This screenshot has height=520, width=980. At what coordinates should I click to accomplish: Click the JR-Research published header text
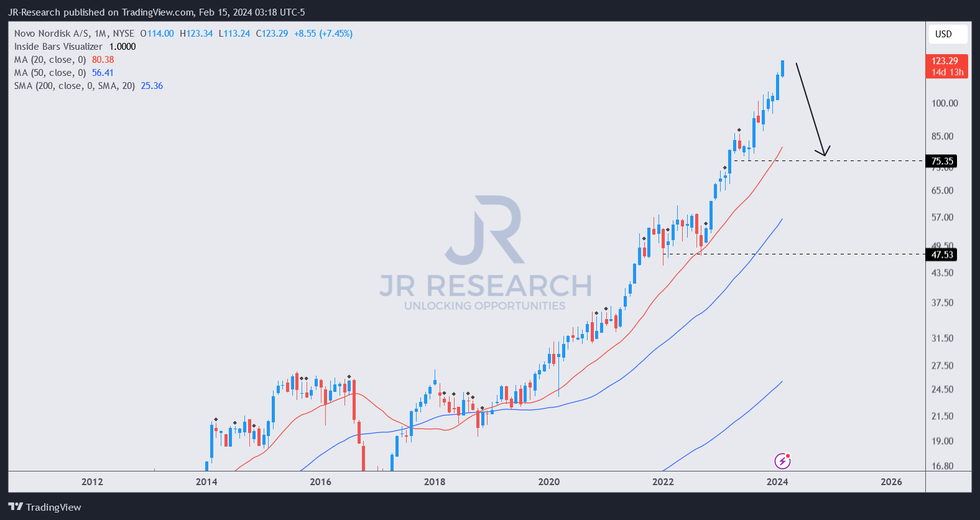pos(156,12)
